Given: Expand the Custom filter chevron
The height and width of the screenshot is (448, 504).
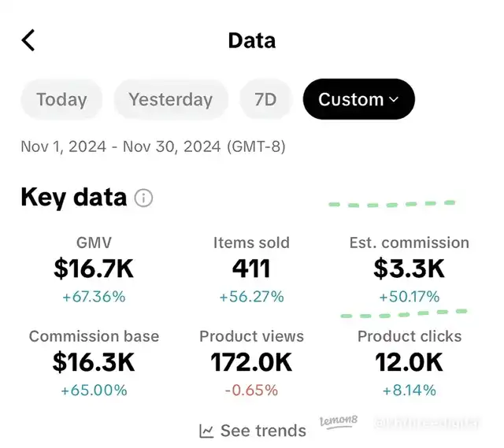Looking at the screenshot, I should 394,100.
